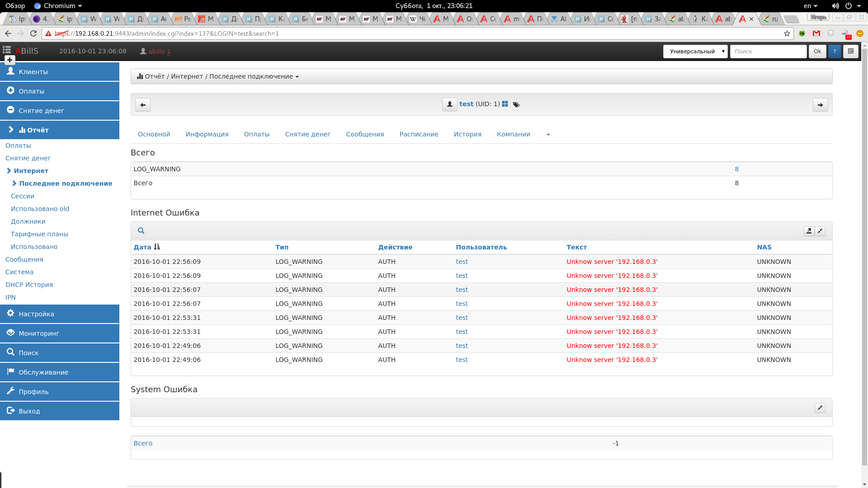
Task: Open Тарифные планы report link
Action: tap(39, 234)
